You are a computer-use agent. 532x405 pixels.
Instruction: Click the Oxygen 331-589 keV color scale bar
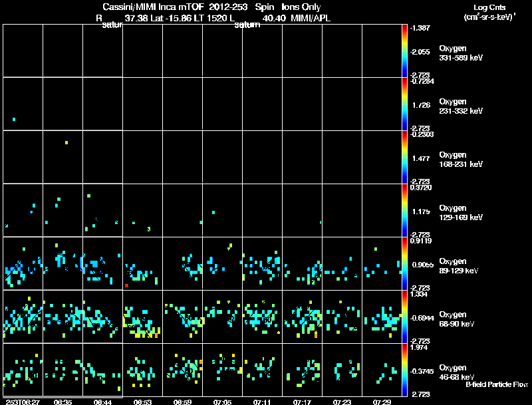coord(404,51)
